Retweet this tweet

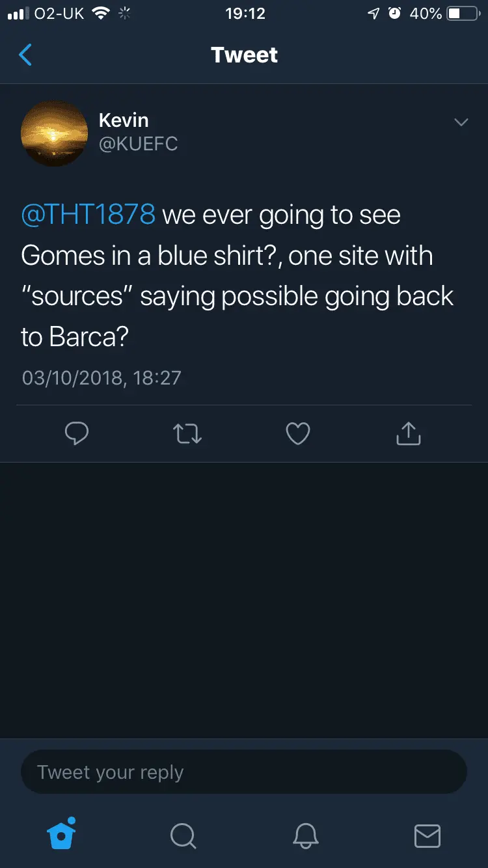[187, 433]
